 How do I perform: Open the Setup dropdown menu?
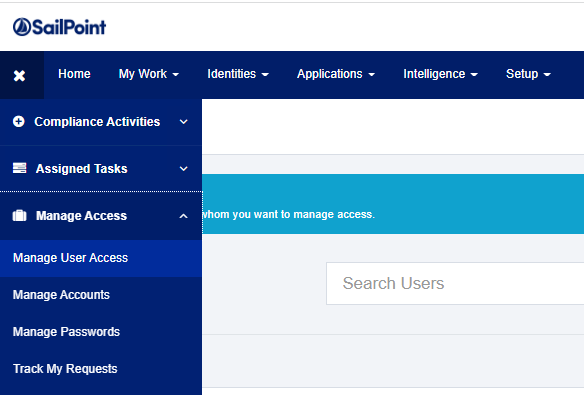pyautogui.click(x=528, y=74)
